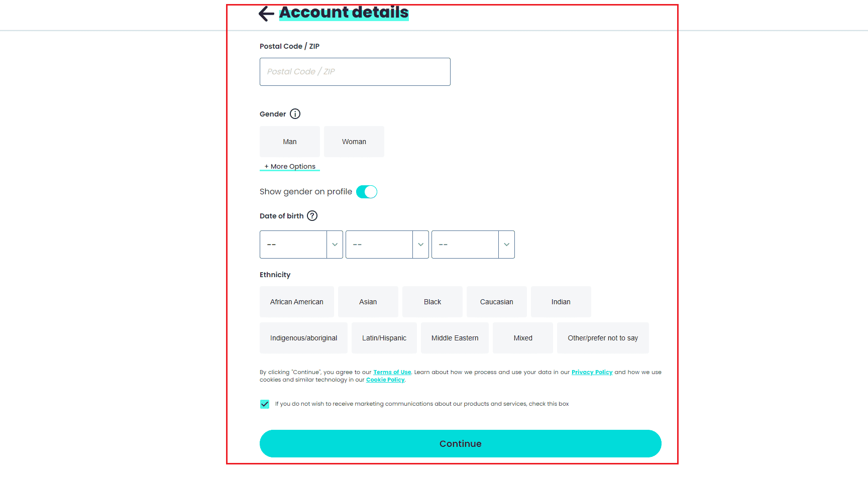Open the Terms of Use link

pyautogui.click(x=392, y=373)
